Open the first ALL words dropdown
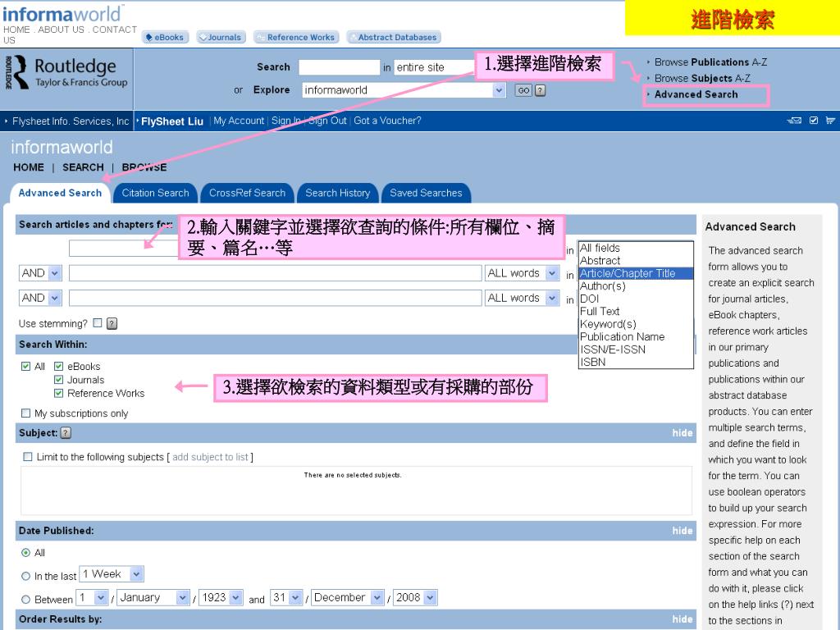This screenshot has width=840, height=630. (x=523, y=273)
